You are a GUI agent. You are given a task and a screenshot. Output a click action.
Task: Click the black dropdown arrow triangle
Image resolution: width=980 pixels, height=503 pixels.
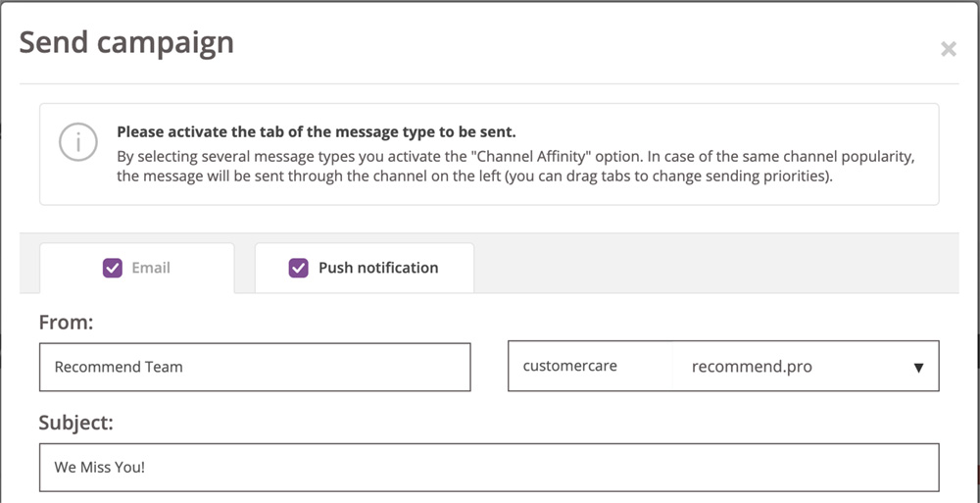918,368
